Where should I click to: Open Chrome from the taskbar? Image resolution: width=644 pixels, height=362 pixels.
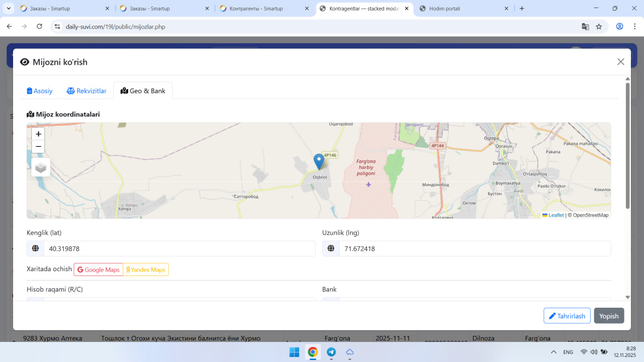tap(312, 352)
